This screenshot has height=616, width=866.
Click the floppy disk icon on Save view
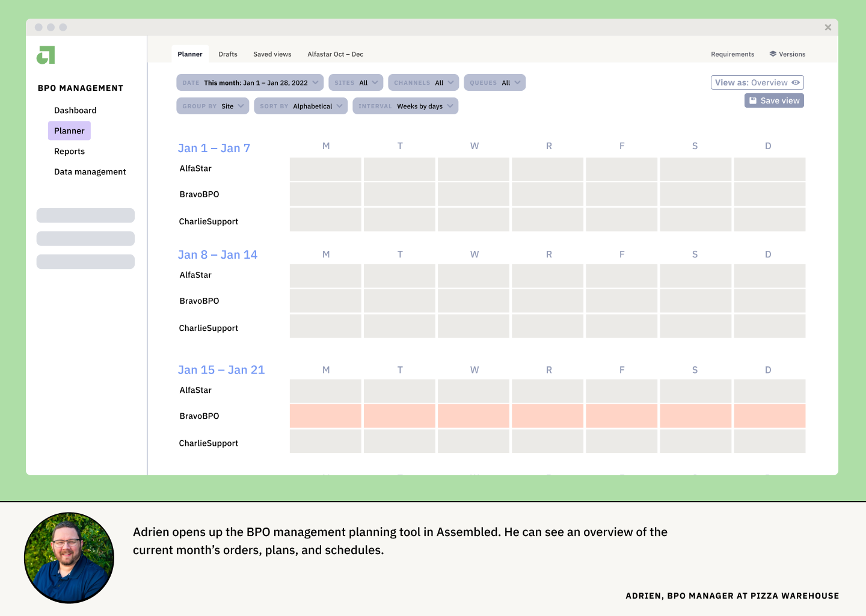coord(753,100)
